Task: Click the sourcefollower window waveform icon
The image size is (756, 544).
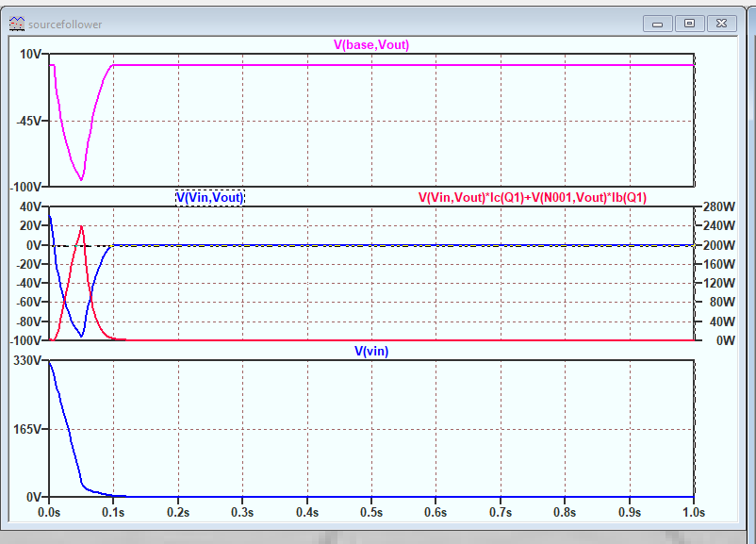Action: click(17, 24)
